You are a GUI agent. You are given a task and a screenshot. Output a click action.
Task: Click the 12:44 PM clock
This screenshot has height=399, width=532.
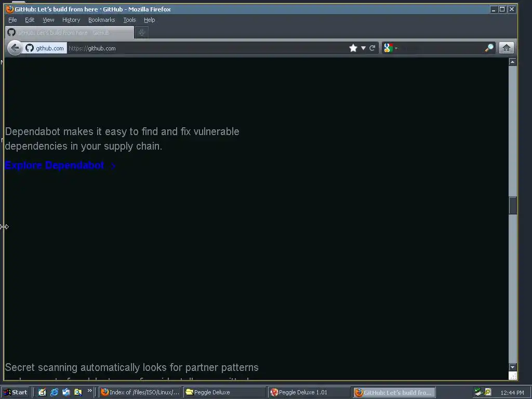click(512, 393)
